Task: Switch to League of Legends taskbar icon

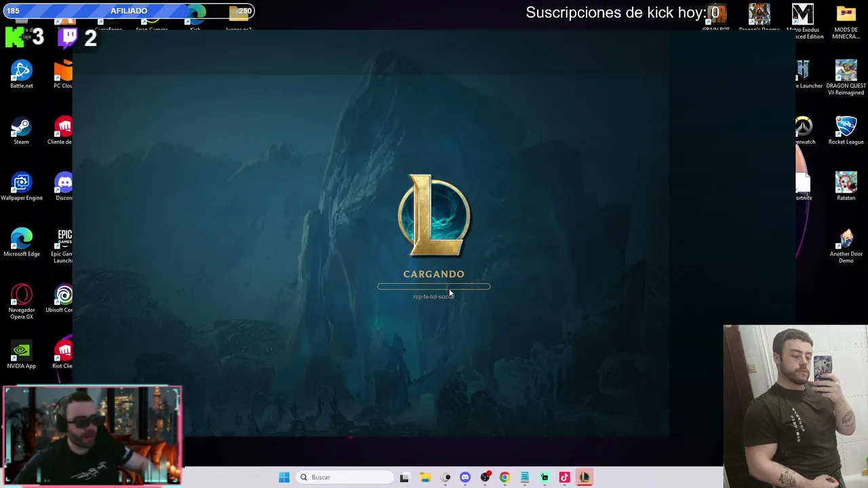Action: coord(584,477)
